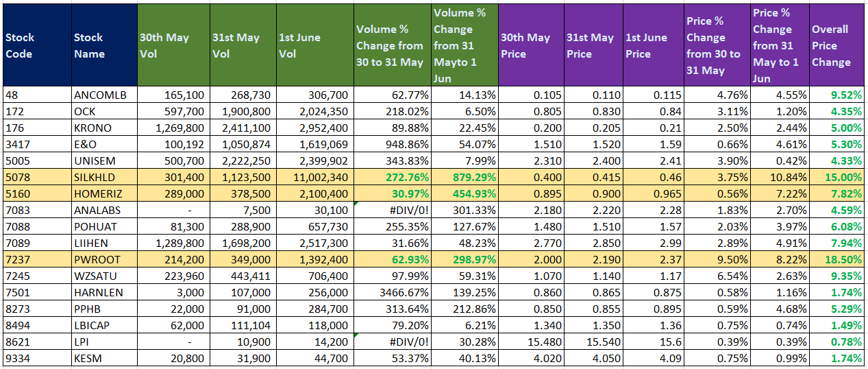Select the LPI stock name cell

pos(104,342)
